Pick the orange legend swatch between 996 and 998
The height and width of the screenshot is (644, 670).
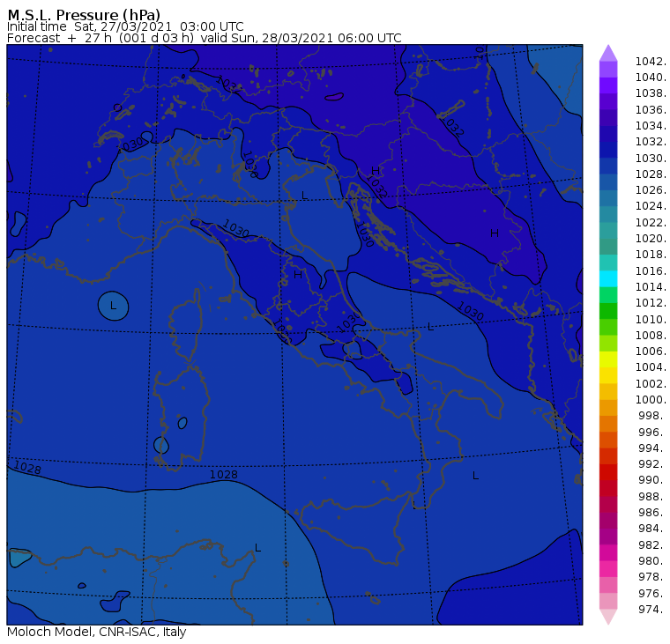coord(608,424)
